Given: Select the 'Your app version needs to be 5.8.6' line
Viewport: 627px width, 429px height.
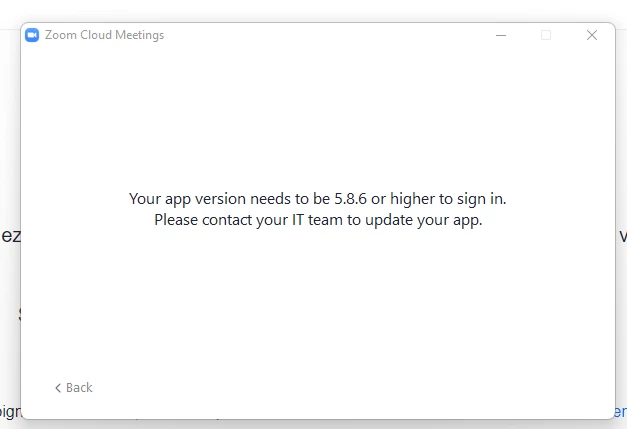Looking at the screenshot, I should [x=317, y=199].
